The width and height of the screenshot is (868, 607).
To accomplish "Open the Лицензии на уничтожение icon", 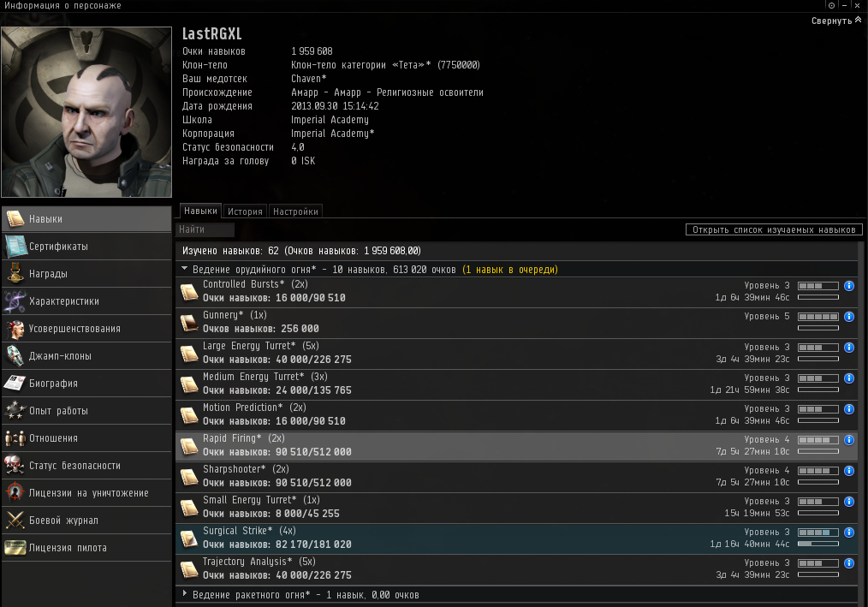I will [x=15, y=493].
